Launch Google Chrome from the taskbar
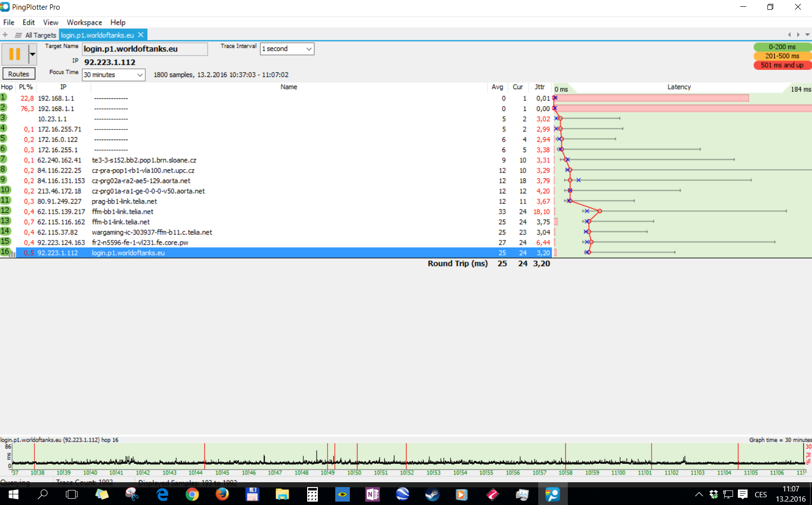The width and height of the screenshot is (812, 505). pos(192,494)
